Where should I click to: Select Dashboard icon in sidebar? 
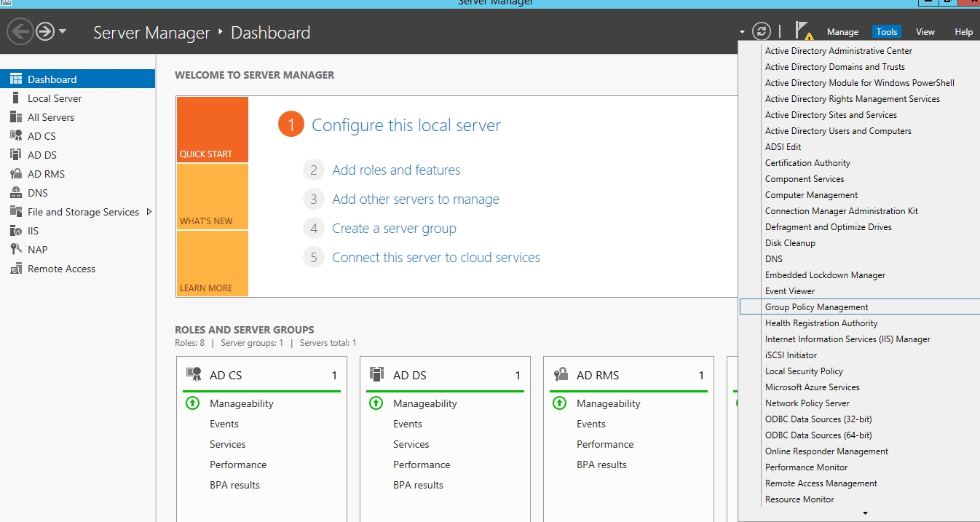(16, 79)
